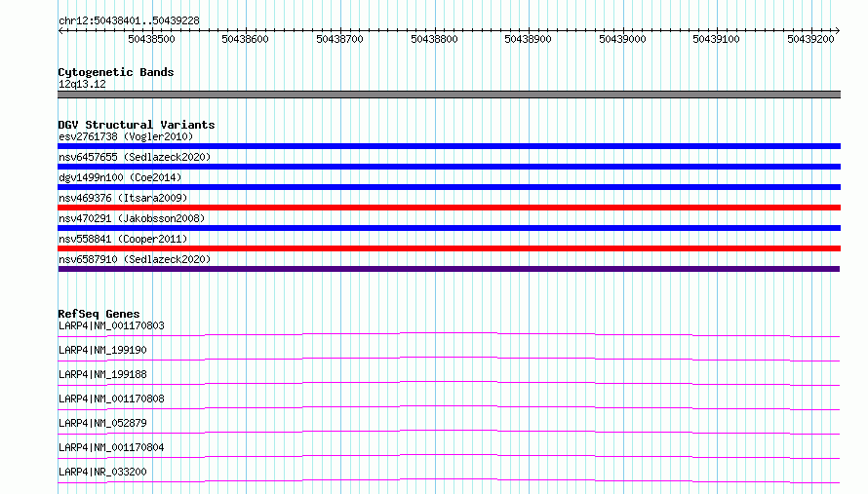Select transcript LARP4|NM_001170808

click(111, 399)
